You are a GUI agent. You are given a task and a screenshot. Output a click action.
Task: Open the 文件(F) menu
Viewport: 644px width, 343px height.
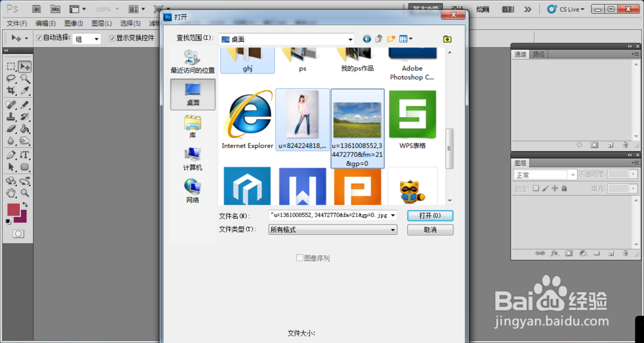pyautogui.click(x=17, y=23)
